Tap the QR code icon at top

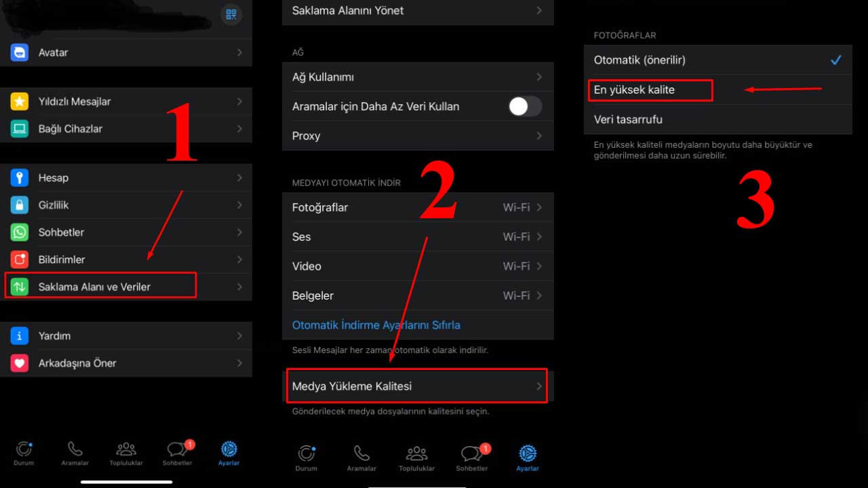[x=231, y=14]
